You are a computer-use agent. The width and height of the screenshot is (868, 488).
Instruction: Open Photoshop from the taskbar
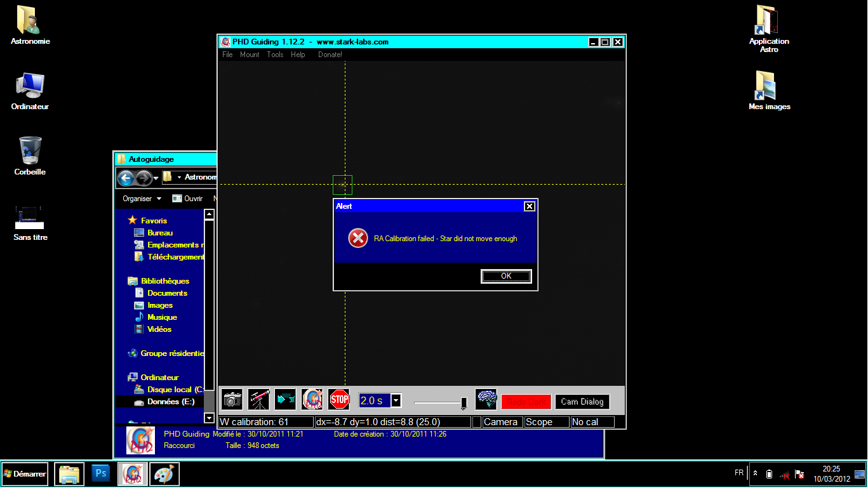[x=100, y=473]
